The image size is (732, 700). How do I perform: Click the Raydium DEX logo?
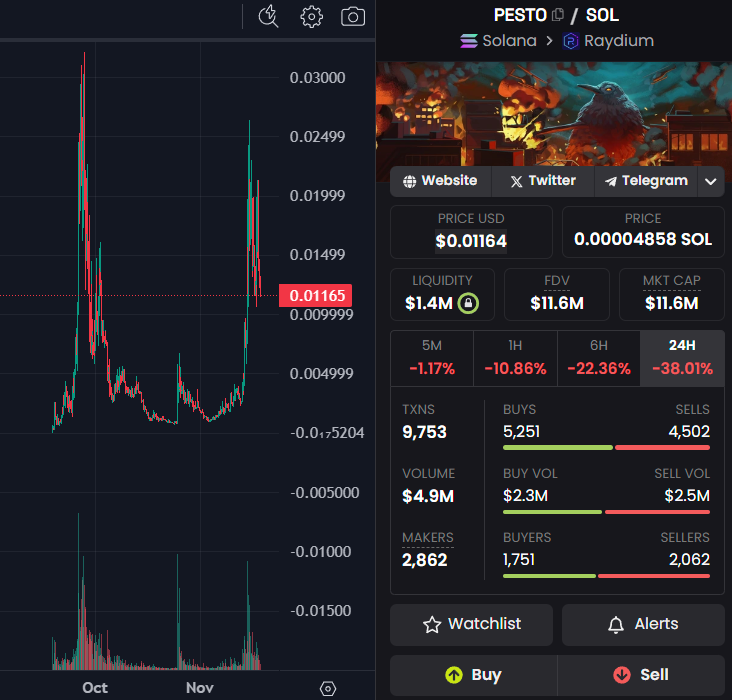(570, 41)
